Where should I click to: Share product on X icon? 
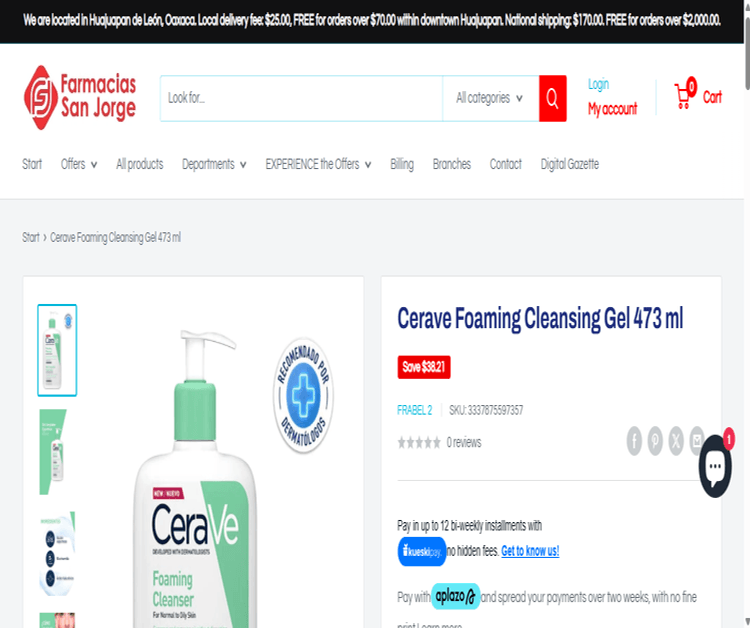[x=676, y=441]
